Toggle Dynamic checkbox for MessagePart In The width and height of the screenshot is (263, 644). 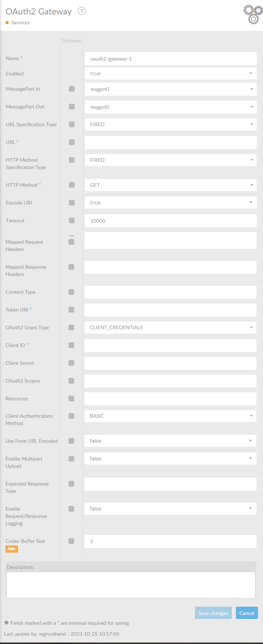72,89
